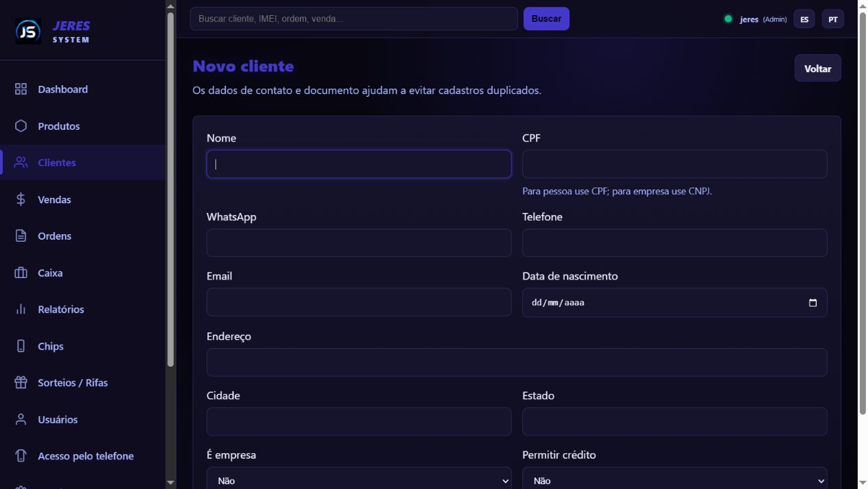Click the CPF input field
Viewport: 868px width, 489px height.
tap(675, 164)
